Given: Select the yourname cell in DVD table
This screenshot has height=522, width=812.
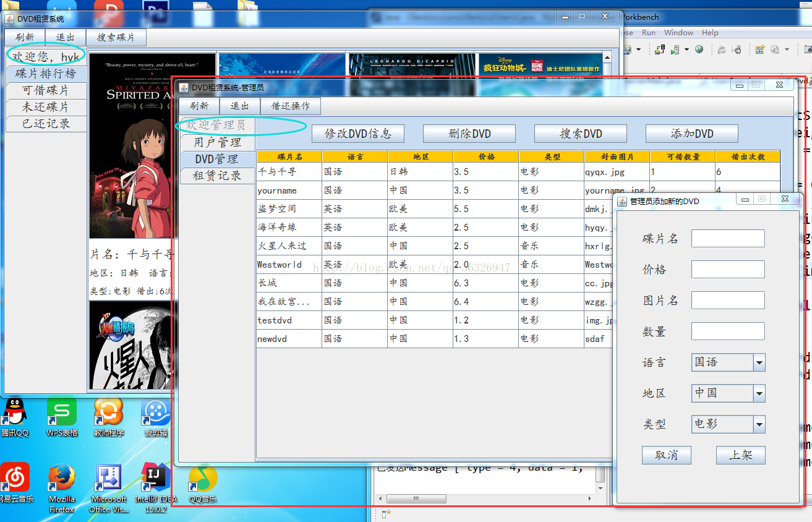Looking at the screenshot, I should point(289,190).
